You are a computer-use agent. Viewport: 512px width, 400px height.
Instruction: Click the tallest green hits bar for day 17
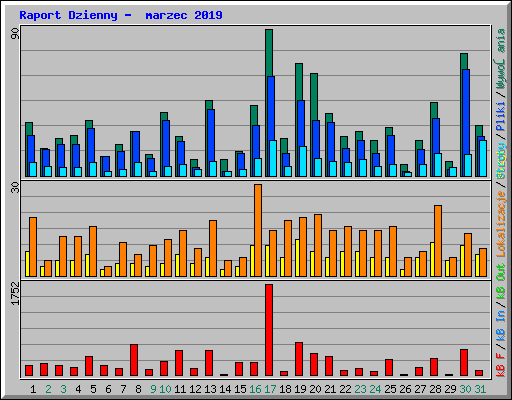coord(269,53)
